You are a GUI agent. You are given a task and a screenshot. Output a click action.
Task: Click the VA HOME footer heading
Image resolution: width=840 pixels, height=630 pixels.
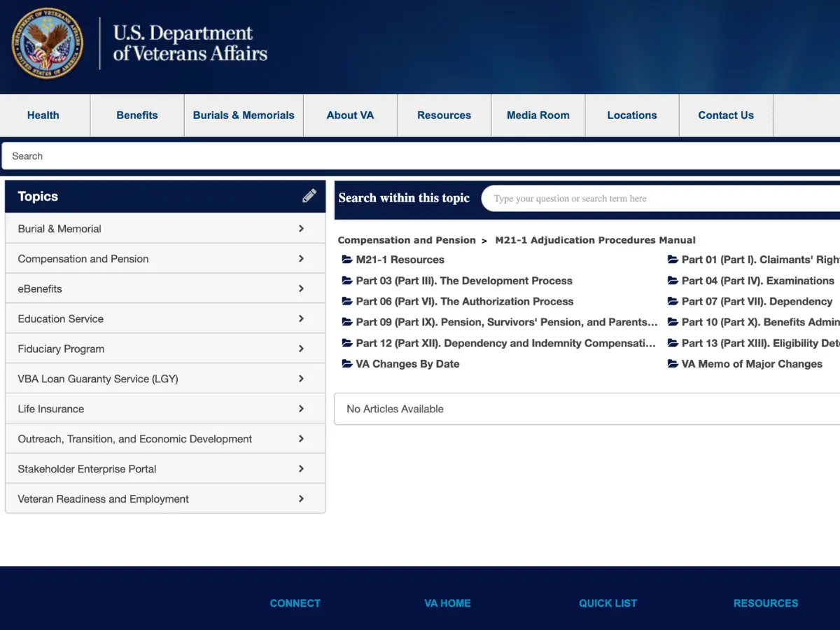[x=448, y=603]
